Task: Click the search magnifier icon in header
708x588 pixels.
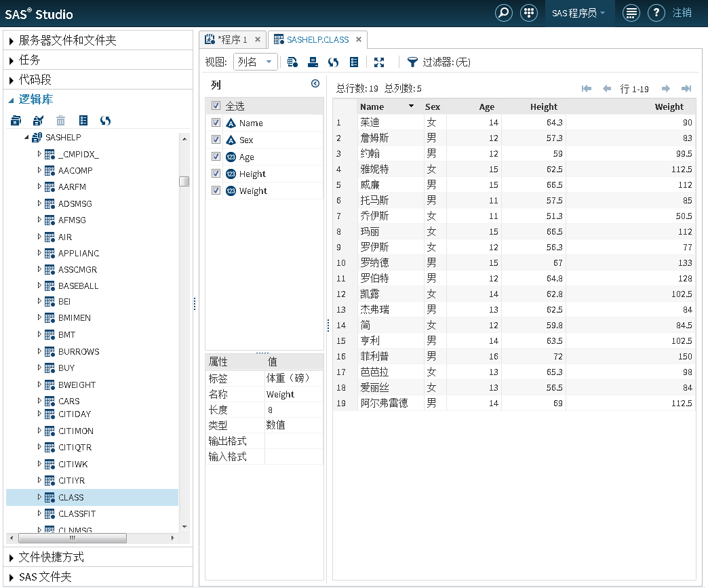Action: pyautogui.click(x=503, y=13)
